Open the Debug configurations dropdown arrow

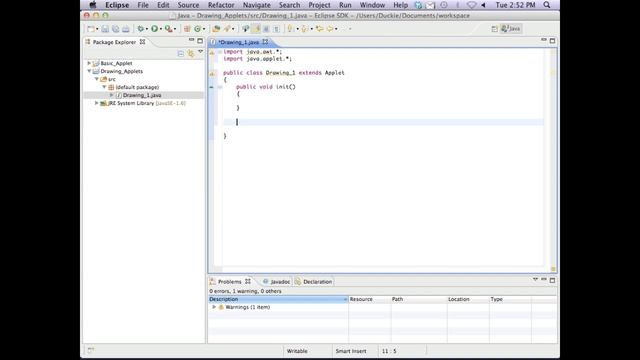(147, 29)
